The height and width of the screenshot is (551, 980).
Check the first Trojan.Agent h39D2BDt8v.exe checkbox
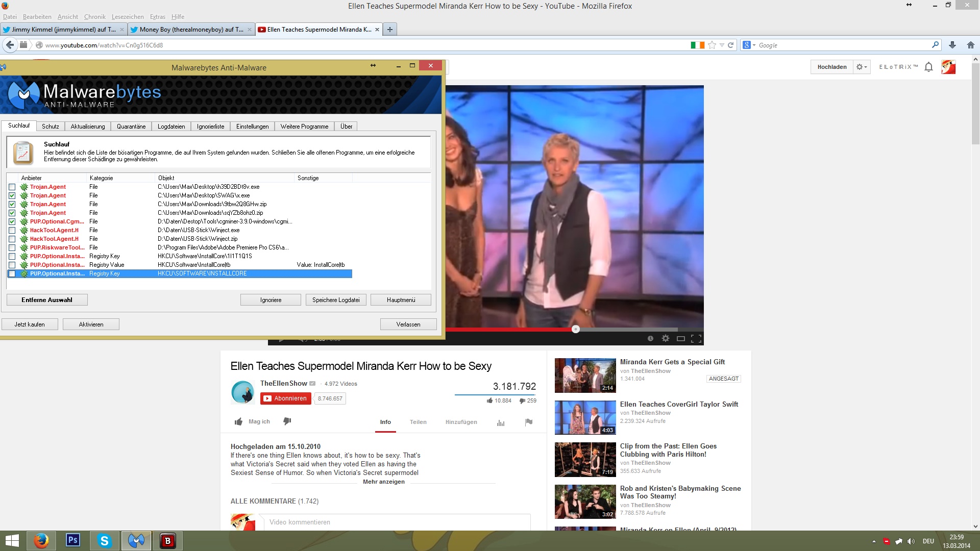click(x=12, y=187)
